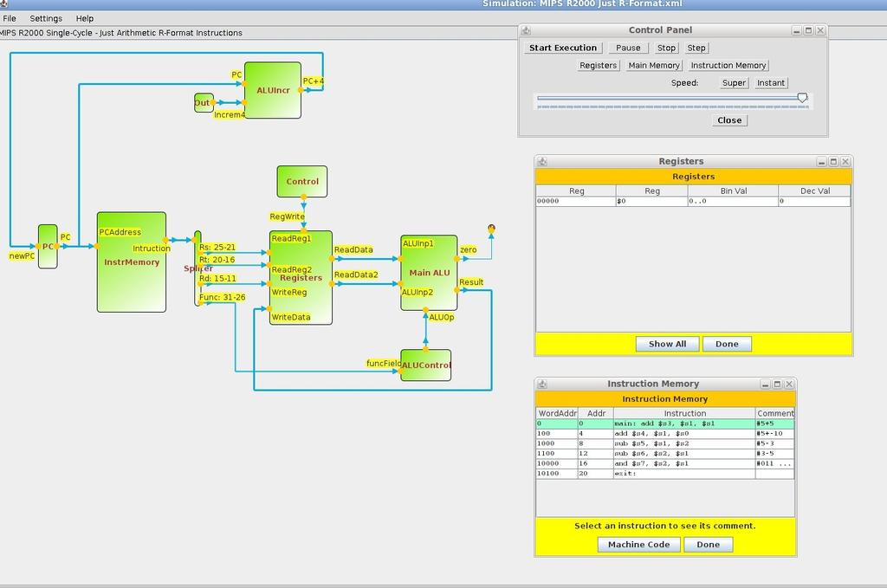Open the Settings menu
The width and height of the screenshot is (887, 588).
pos(46,18)
